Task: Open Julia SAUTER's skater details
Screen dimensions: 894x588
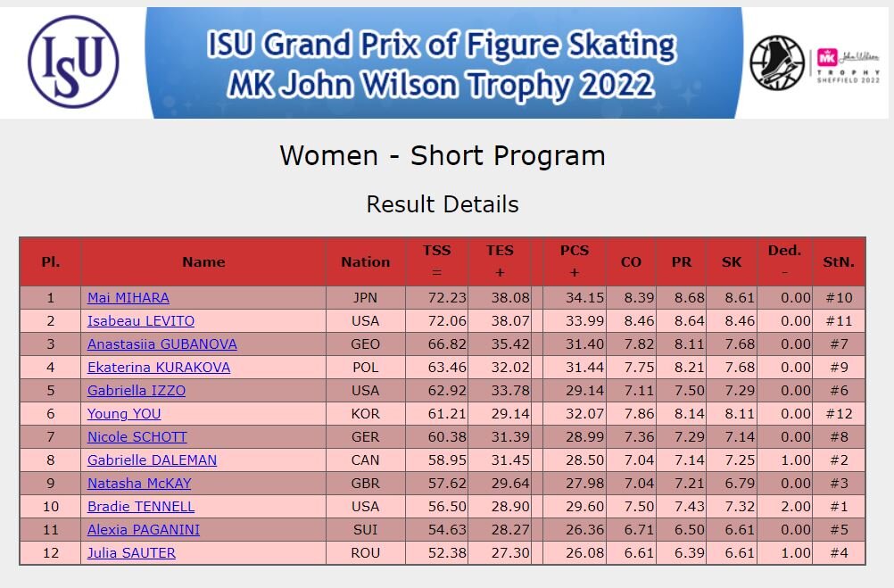Action: pyautogui.click(x=131, y=553)
